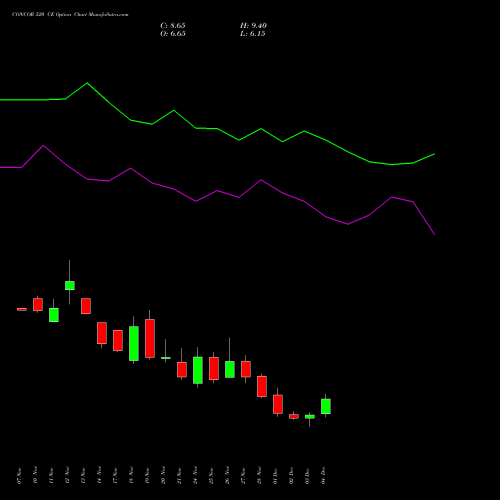Click the 01 Dec date label
Image resolution: width=500 pixels, height=500 pixels.
275,475
